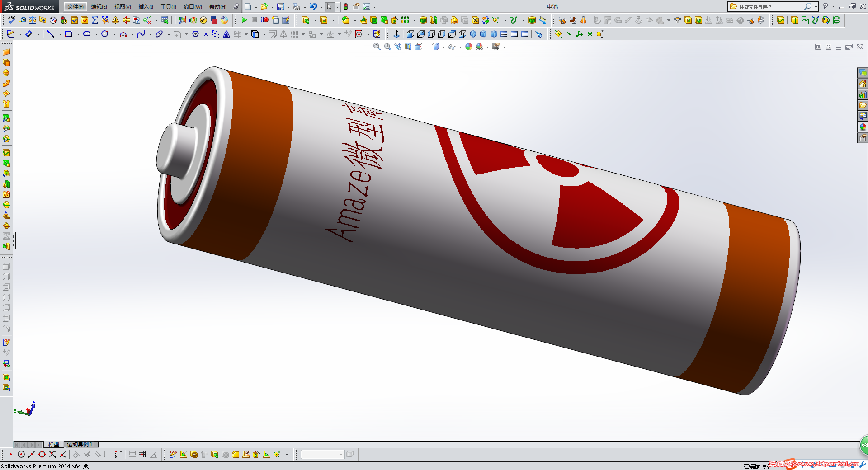This screenshot has width=868, height=470.
Task: Expand the Open file dropdown arrow
Action: tap(272, 7)
